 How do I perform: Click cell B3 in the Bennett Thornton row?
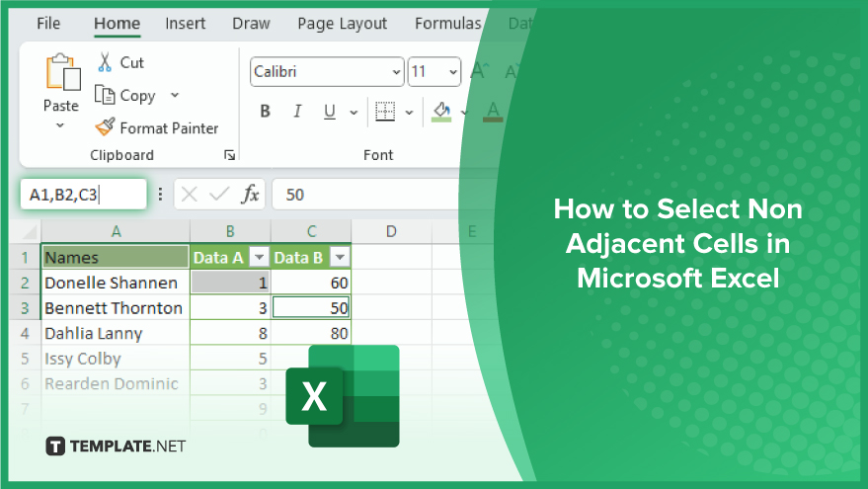230,308
